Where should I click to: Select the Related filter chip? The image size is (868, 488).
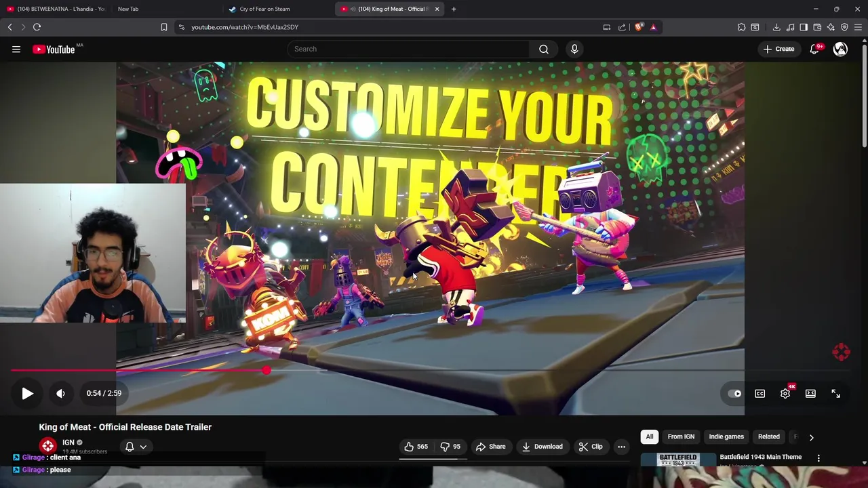[x=769, y=436]
